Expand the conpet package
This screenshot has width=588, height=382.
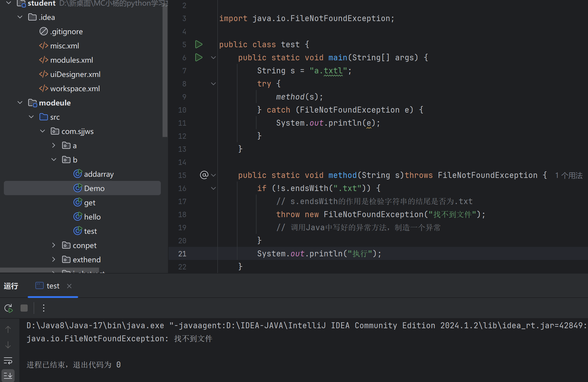click(x=54, y=245)
